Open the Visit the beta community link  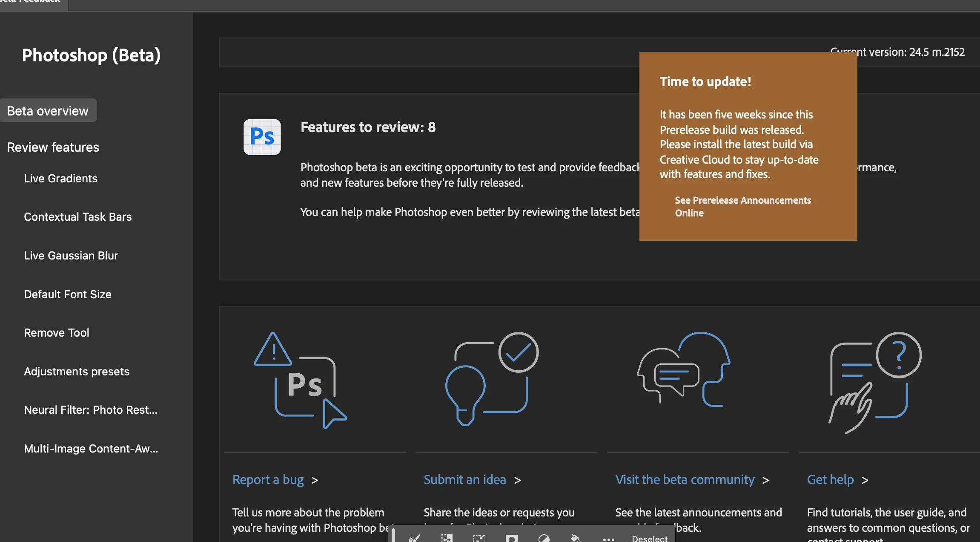tap(685, 480)
